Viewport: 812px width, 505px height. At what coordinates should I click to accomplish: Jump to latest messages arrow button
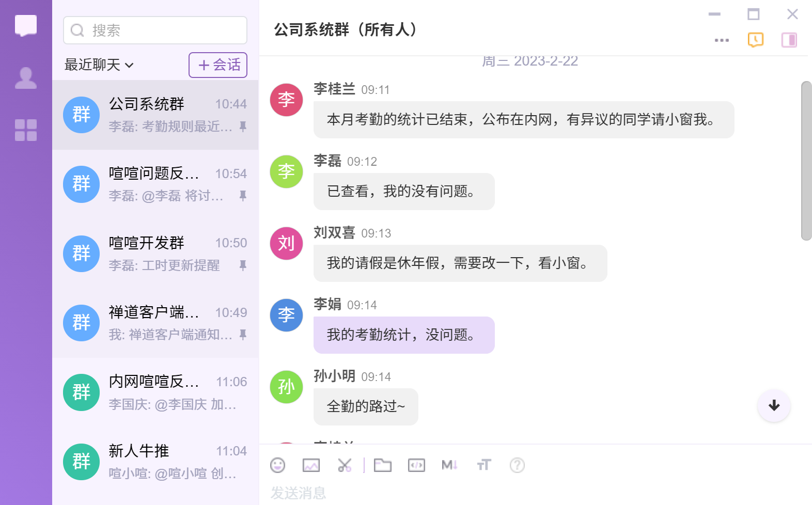point(774,405)
